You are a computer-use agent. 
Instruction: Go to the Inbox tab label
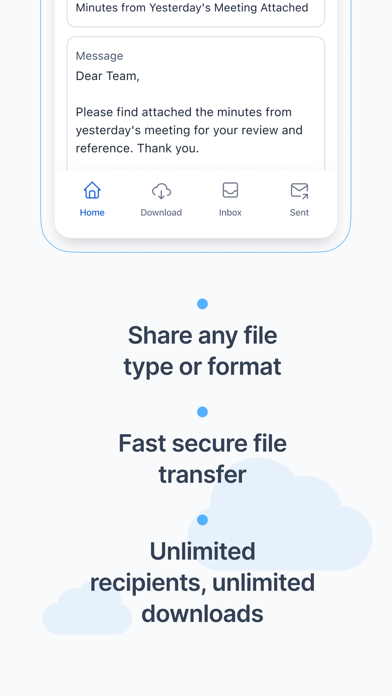[x=230, y=213]
